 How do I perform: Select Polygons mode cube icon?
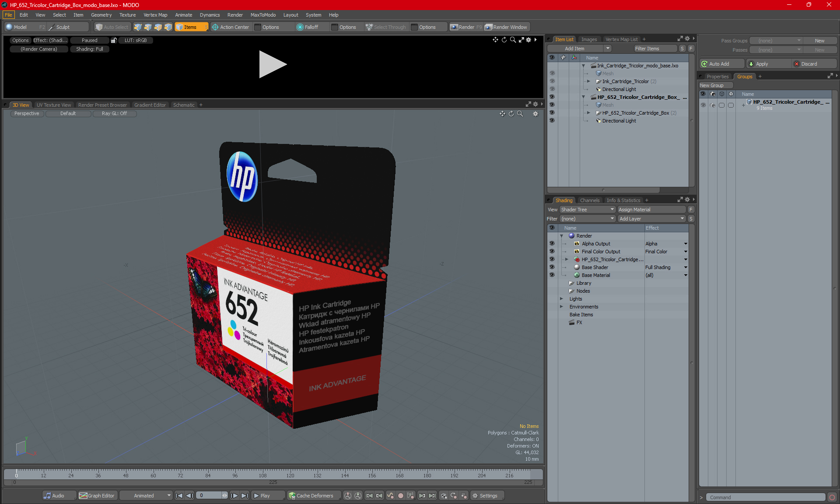click(158, 27)
